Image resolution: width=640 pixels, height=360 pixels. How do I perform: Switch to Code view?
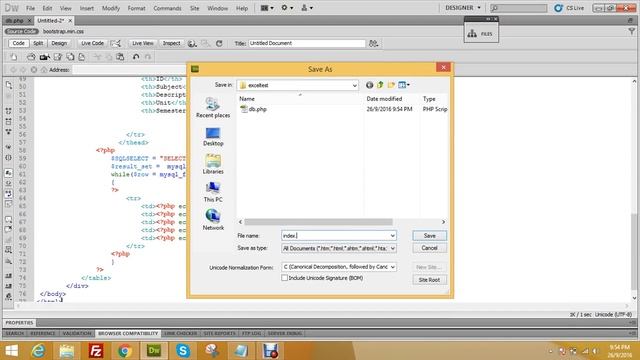(18, 43)
